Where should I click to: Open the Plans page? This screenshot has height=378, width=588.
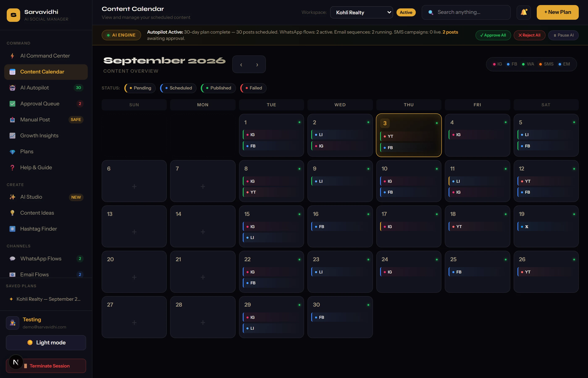point(46,152)
